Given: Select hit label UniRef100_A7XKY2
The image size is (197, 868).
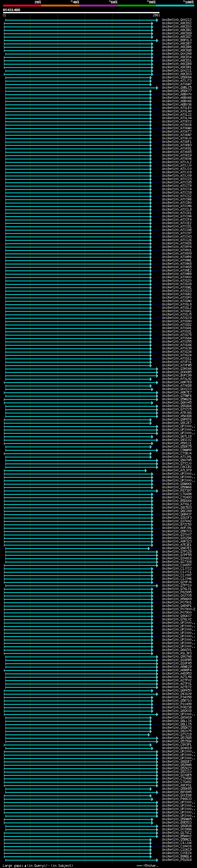Looking at the screenshot, I should 177,122.
